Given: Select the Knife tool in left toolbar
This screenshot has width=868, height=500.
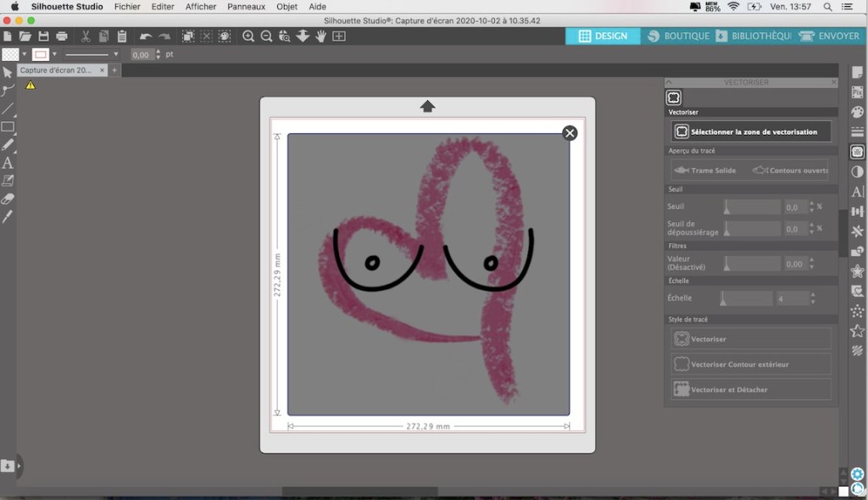Looking at the screenshot, I should 8,216.
